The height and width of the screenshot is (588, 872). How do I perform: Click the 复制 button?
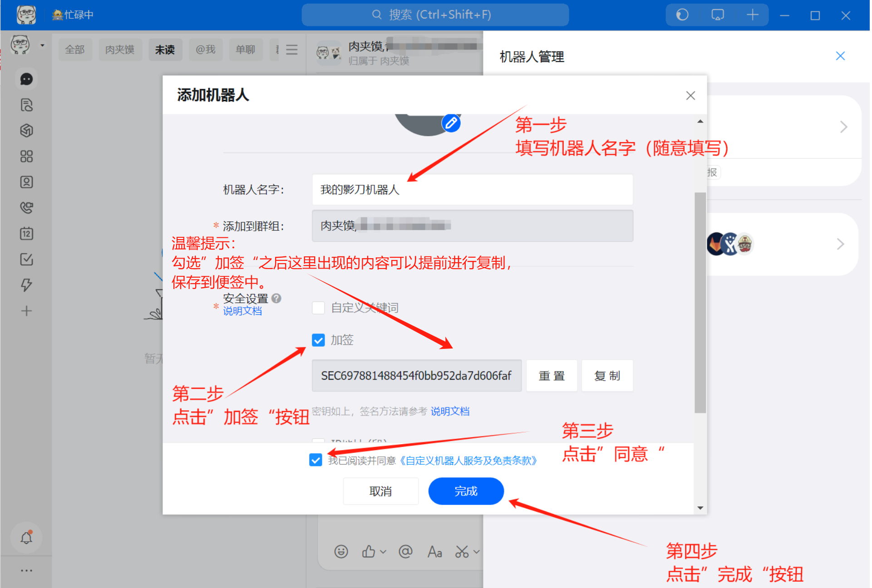coord(607,376)
